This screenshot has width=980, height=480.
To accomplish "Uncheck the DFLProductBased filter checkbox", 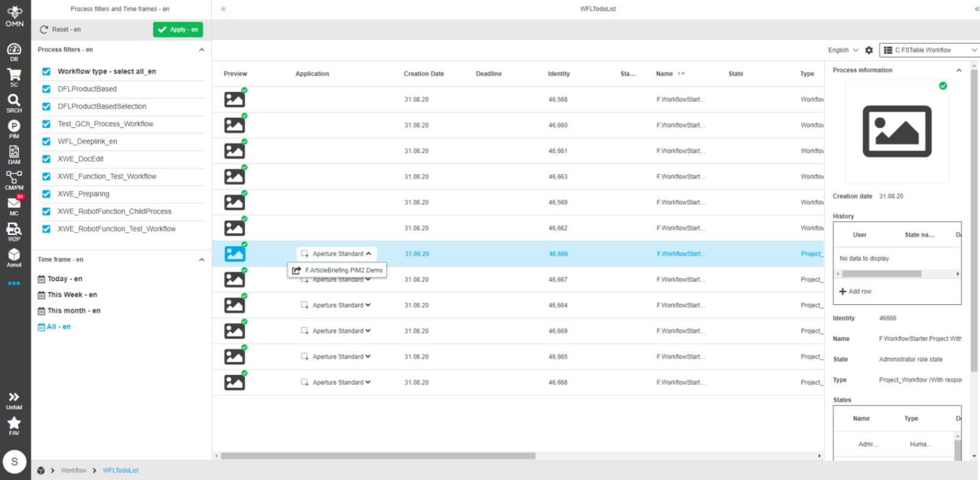I will point(46,89).
